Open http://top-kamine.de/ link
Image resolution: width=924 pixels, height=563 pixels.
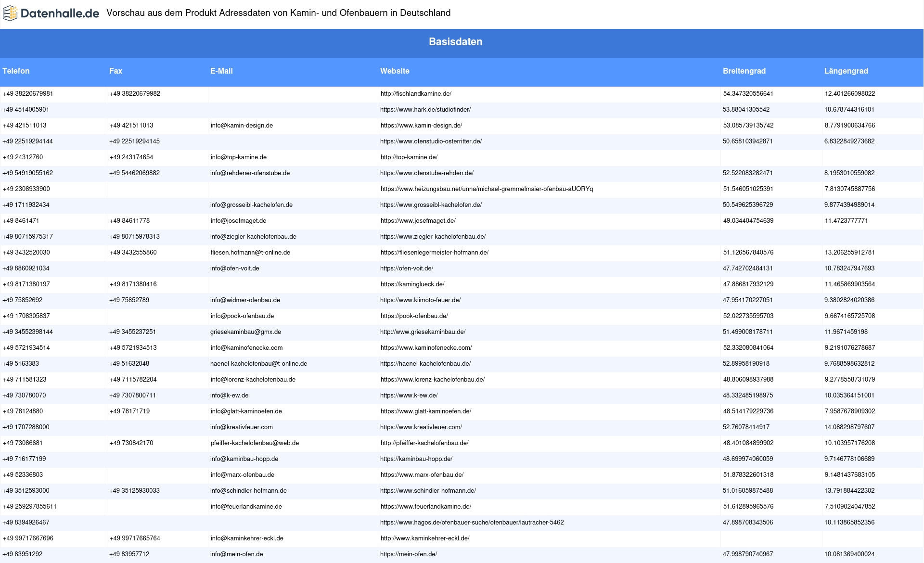coord(409,157)
